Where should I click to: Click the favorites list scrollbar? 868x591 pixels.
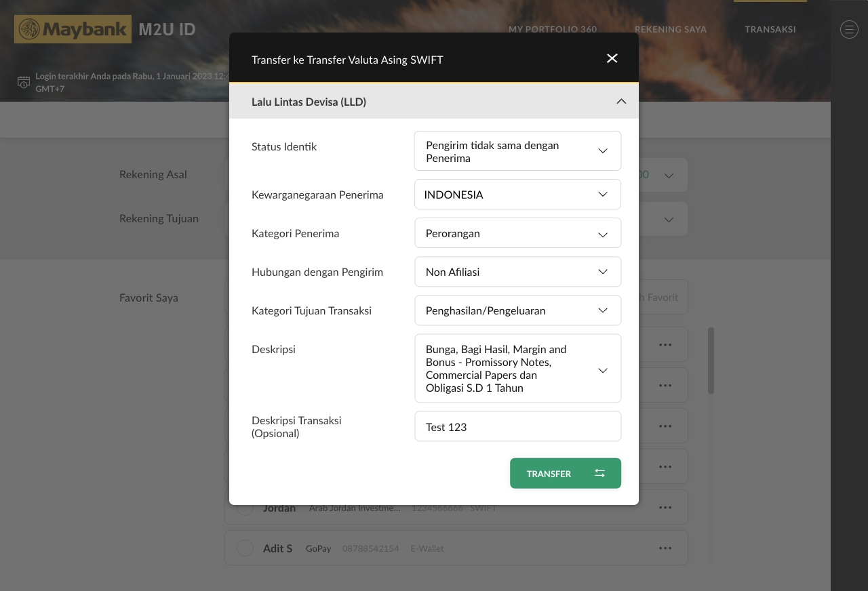pos(711,361)
